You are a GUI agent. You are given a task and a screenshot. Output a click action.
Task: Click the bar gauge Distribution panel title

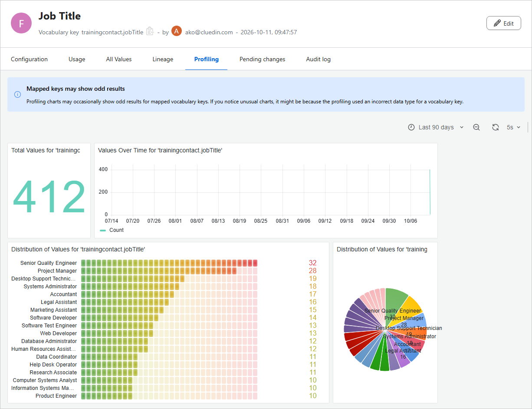(78, 249)
